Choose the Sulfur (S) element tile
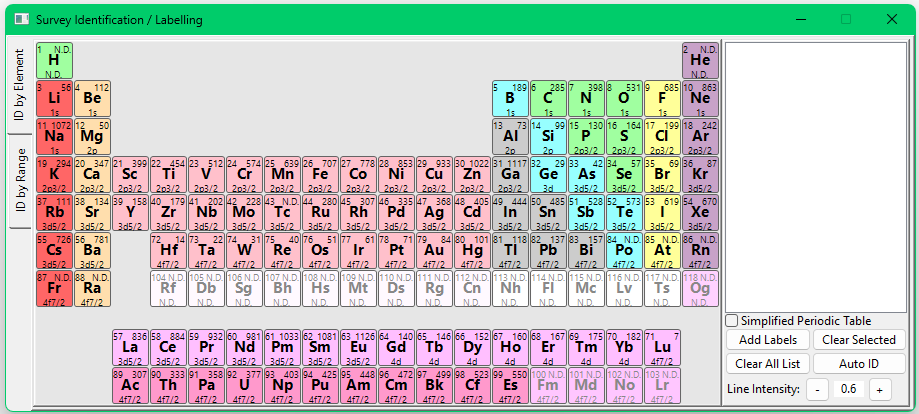 (x=624, y=137)
